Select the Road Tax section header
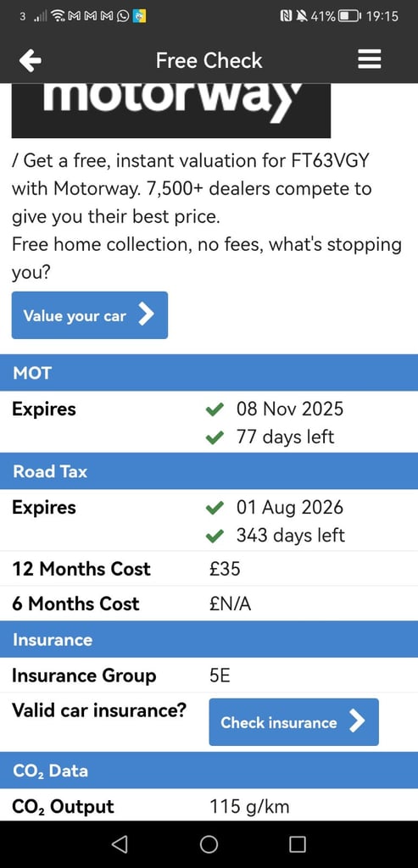The image size is (418, 868). [209, 471]
